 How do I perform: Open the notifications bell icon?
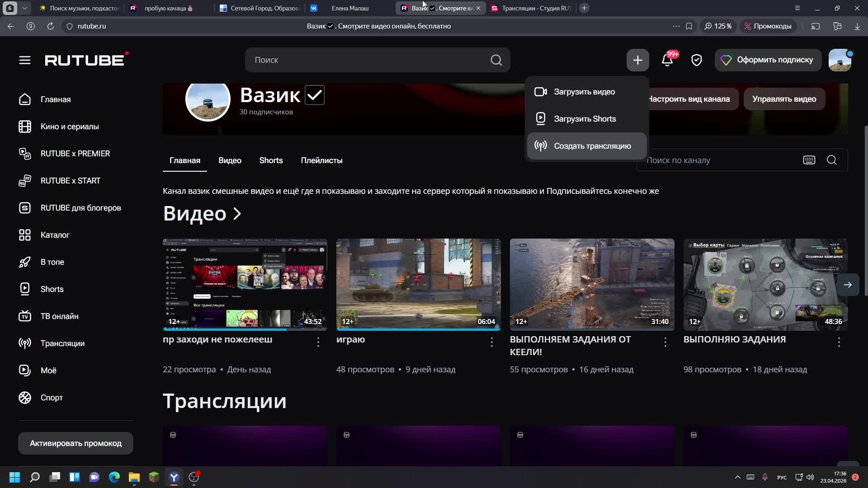(667, 60)
